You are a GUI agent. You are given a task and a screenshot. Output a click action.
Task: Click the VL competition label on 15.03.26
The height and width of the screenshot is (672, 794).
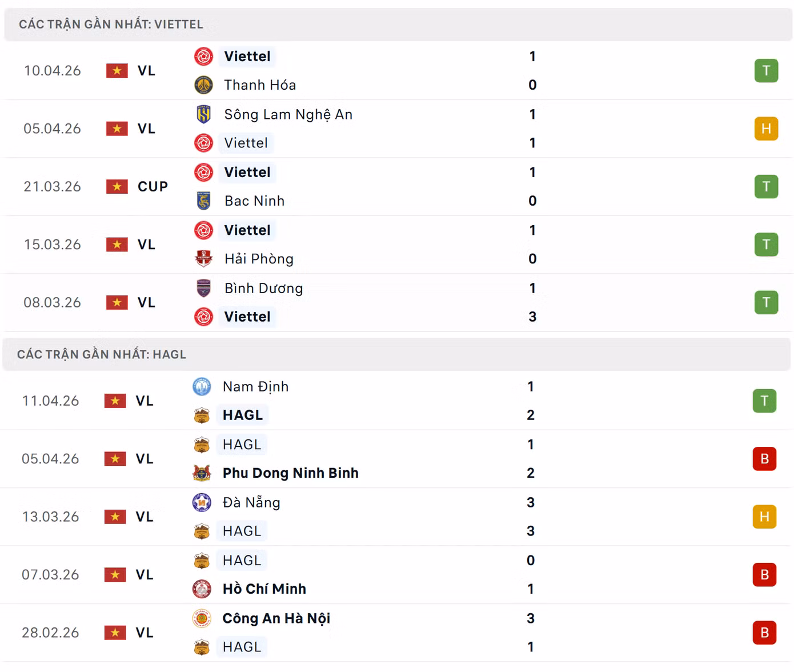(x=147, y=244)
